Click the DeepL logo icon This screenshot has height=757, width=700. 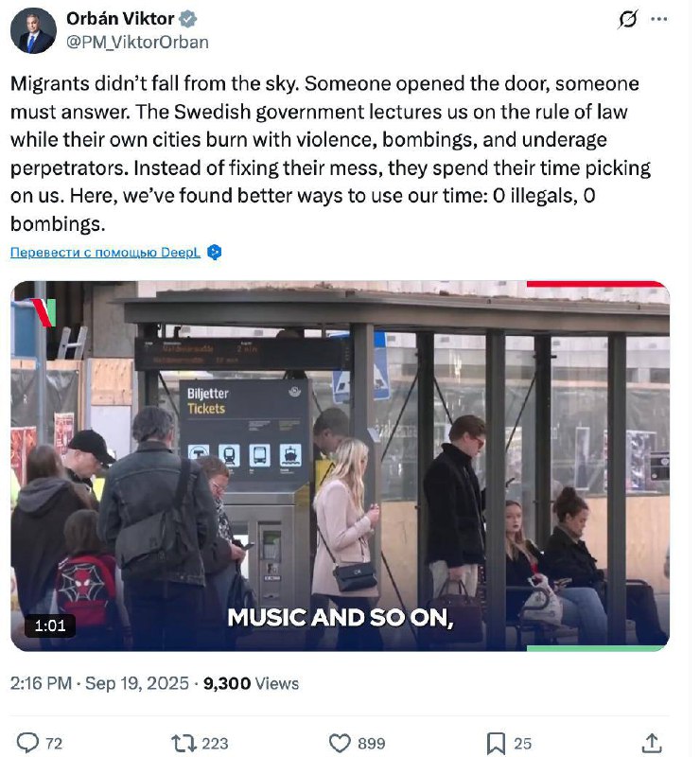pyautogui.click(x=215, y=253)
